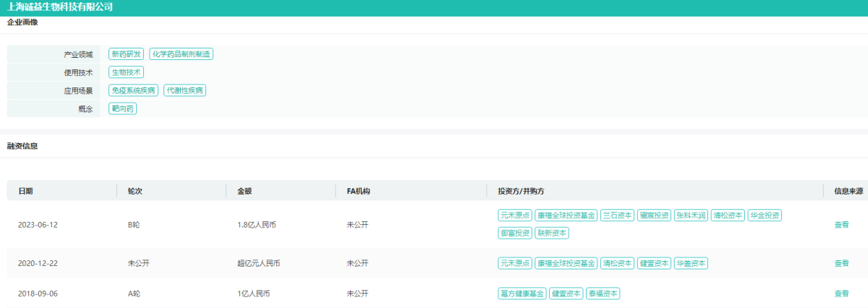The image size is (868, 308).
Task: Select the 联新资本 investor tag
Action: click(x=552, y=233)
